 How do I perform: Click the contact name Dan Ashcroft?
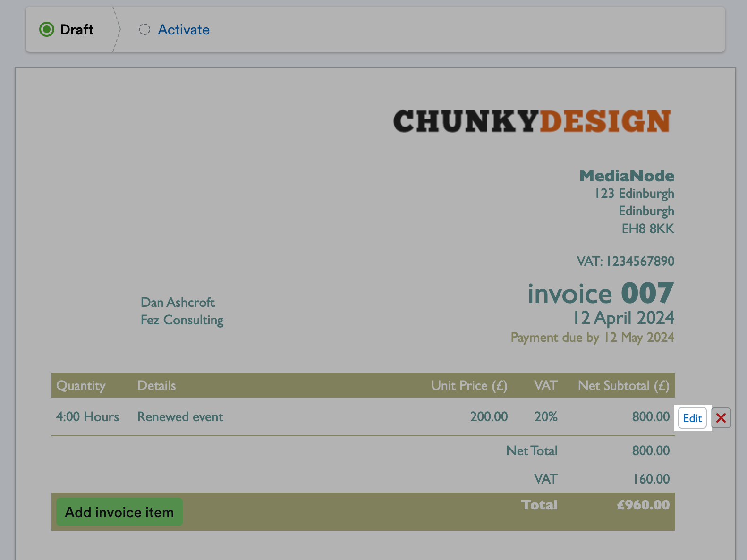tap(178, 302)
